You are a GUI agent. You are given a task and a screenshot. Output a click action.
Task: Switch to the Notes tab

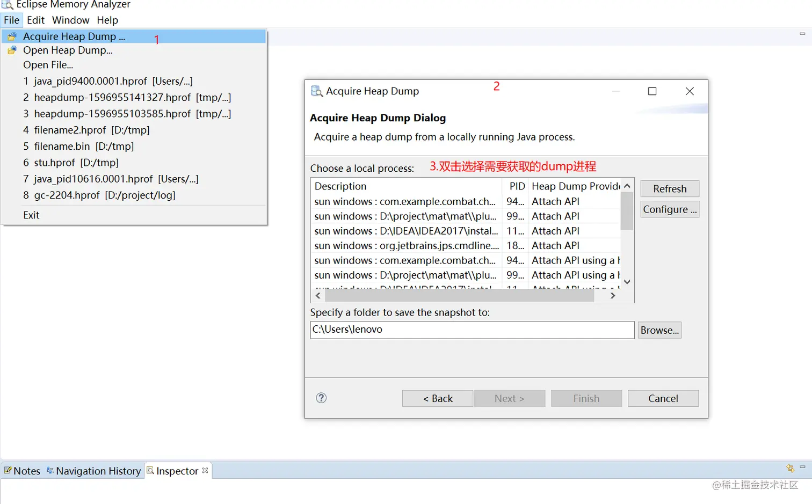coord(22,471)
